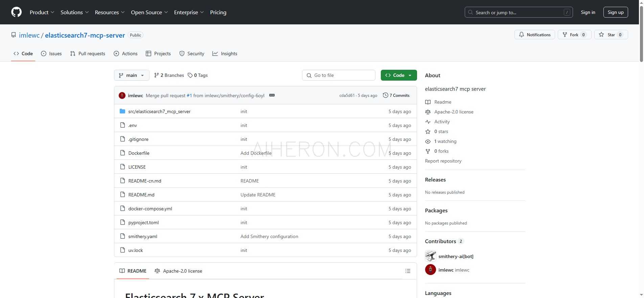Open the elasticsearch7-mcp-server repository name link

(x=85, y=35)
